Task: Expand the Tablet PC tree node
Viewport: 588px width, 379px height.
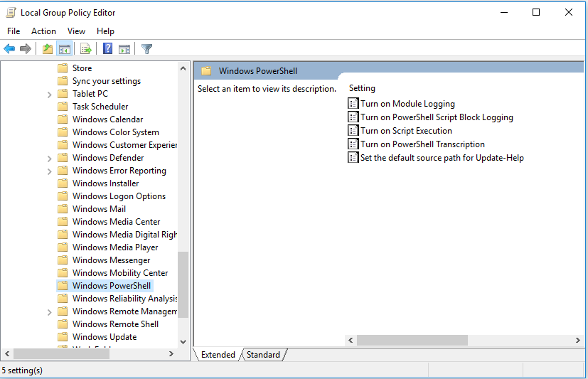Action: (50, 95)
